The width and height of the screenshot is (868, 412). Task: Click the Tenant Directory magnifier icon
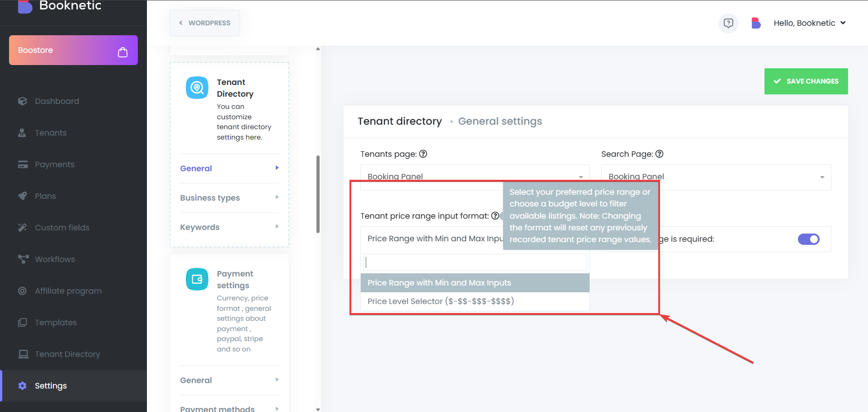(x=197, y=88)
